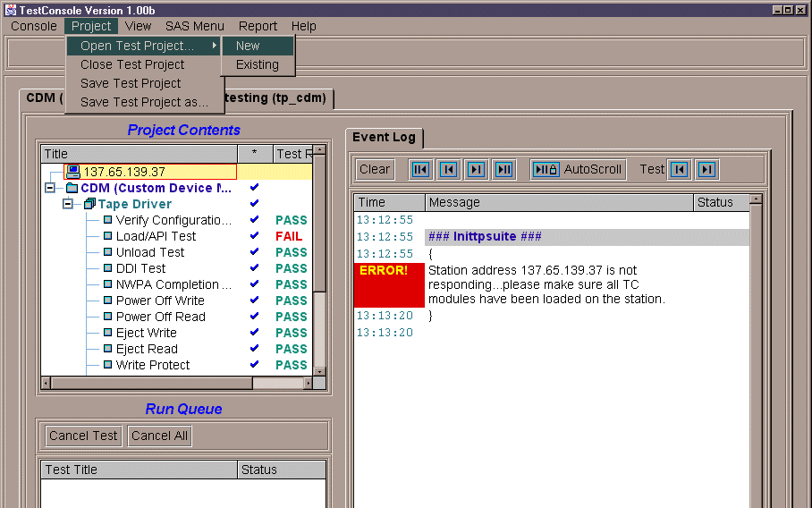The width and height of the screenshot is (812, 508).
Task: Open the Console menu
Action: [34, 26]
